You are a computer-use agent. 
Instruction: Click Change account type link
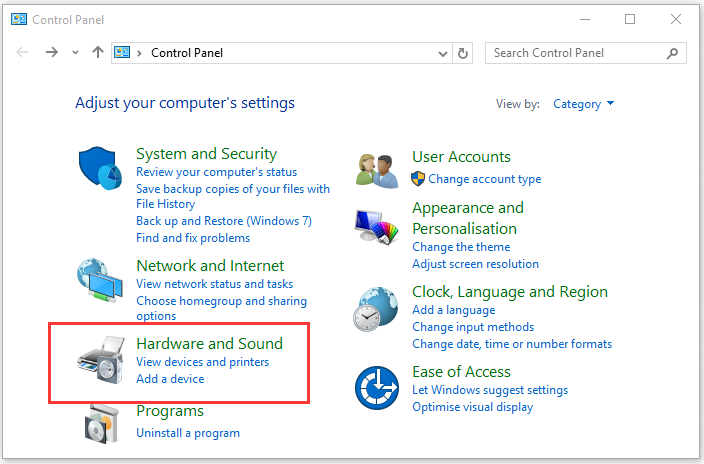coord(484,179)
